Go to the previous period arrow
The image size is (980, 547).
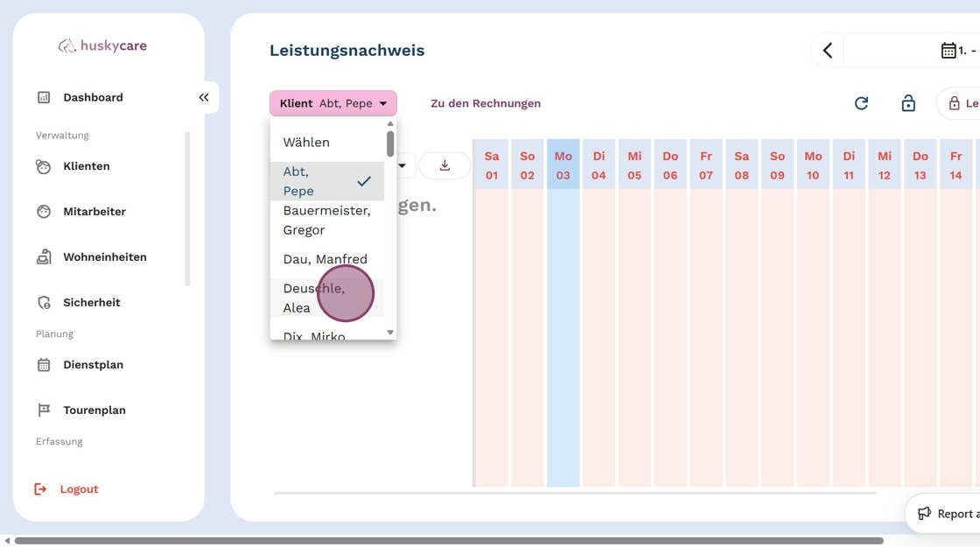pyautogui.click(x=828, y=50)
